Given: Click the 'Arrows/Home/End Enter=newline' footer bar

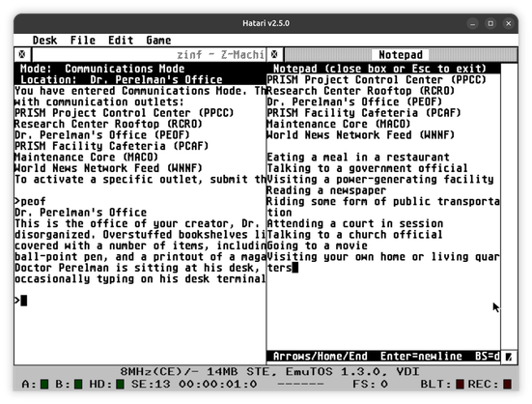Looking at the screenshot, I should pyautogui.click(x=383, y=356).
